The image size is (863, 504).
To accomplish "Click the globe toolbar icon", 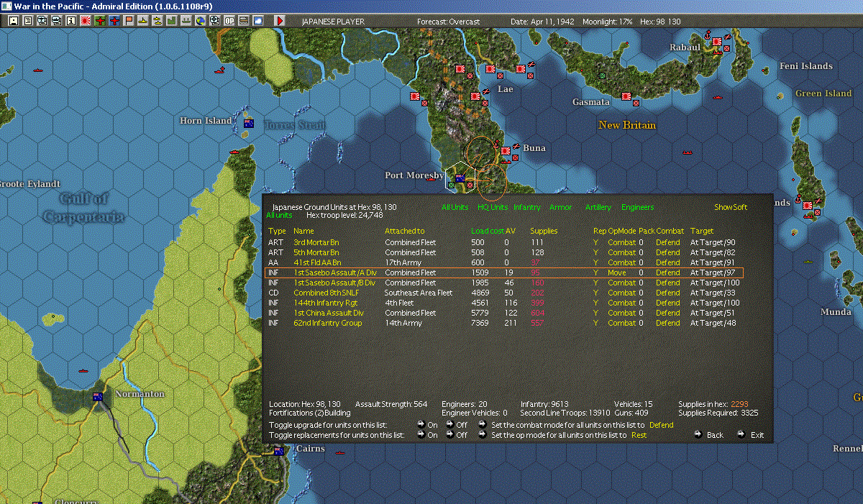I will pyautogui.click(x=200, y=21).
